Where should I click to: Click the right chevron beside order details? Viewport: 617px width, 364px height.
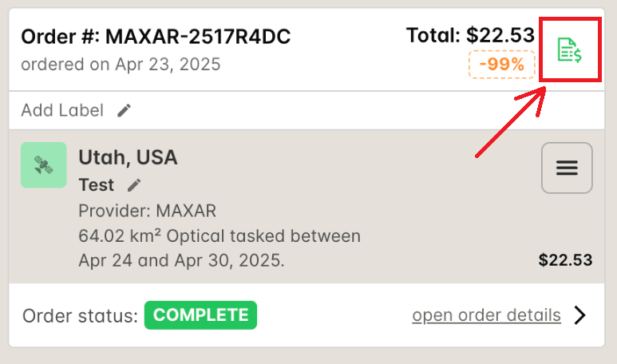580,315
